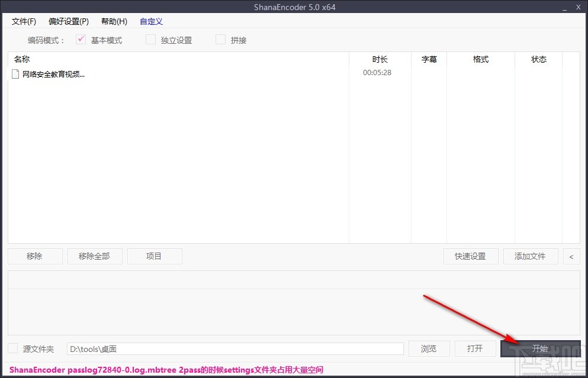
Task: Click the 浏览 browse button
Action: coord(429,349)
